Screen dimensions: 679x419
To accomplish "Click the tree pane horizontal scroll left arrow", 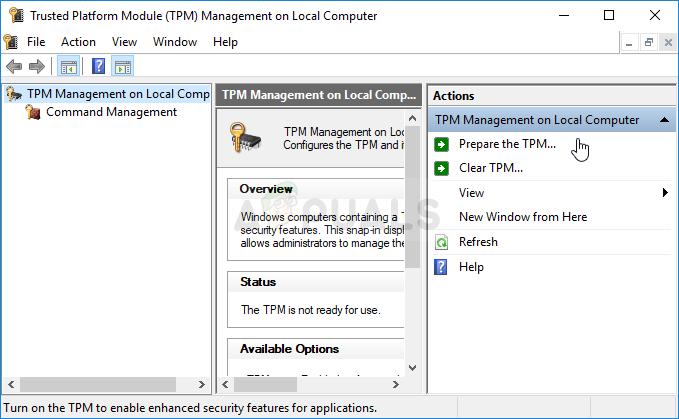I will click(11, 384).
